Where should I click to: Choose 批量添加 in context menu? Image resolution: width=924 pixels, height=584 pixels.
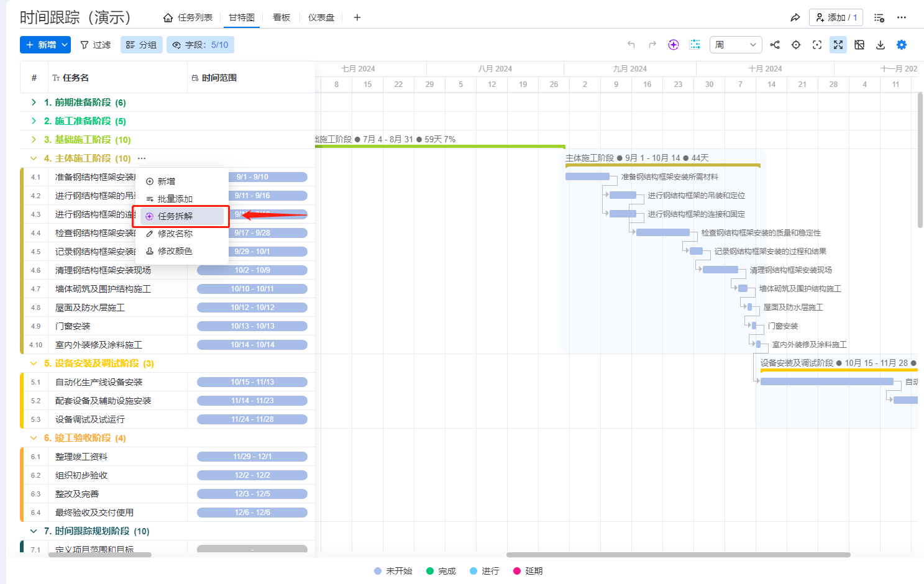(182, 199)
